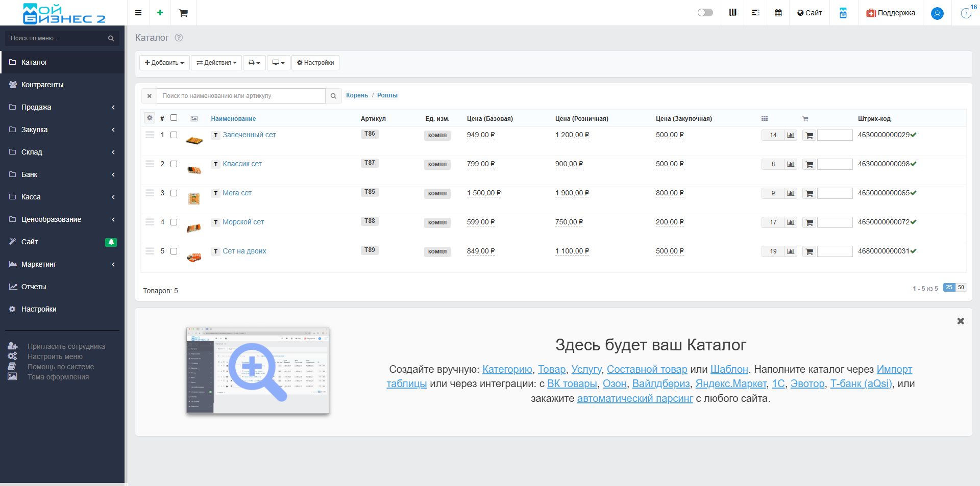Go to Отчеты in sidebar menu
Screen dimensions: 980x486
[34, 287]
